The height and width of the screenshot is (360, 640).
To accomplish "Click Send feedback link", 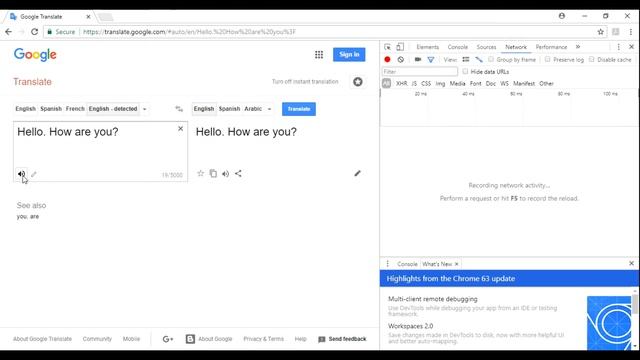I will pos(342,339).
